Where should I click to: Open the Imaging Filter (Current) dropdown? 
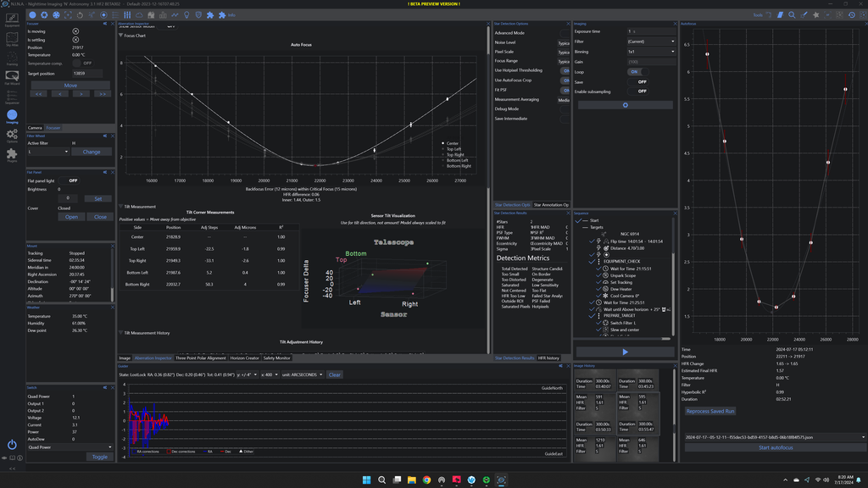(651, 42)
